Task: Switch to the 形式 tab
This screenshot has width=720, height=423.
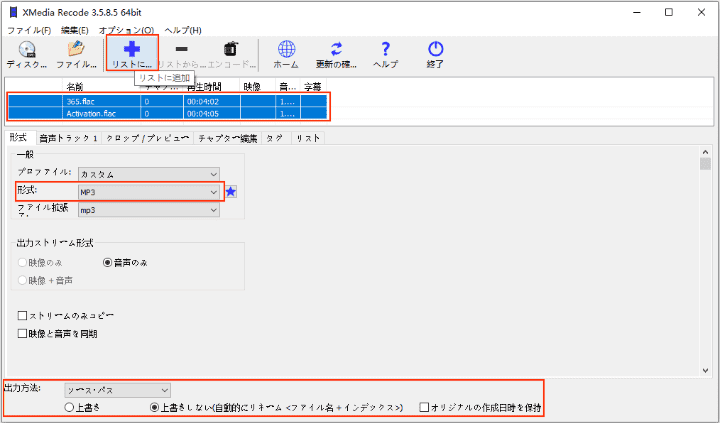Action: 18,138
